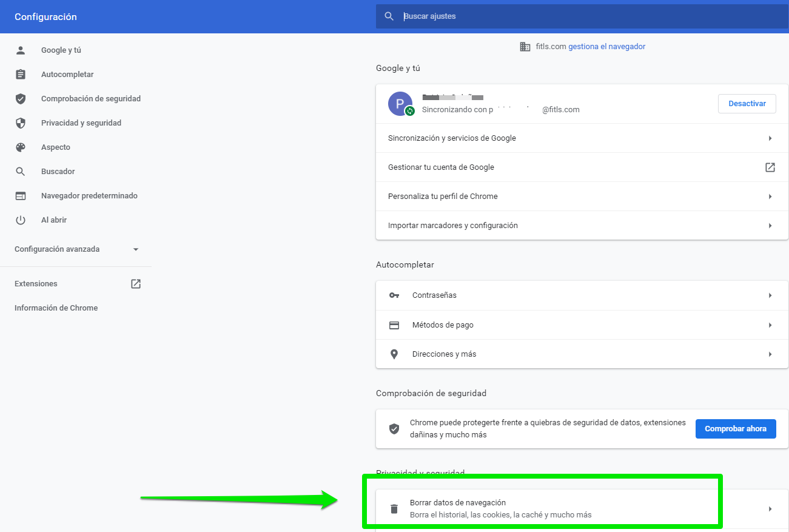
Task: Click the power icon next to Al abrir
Action: coord(21,220)
